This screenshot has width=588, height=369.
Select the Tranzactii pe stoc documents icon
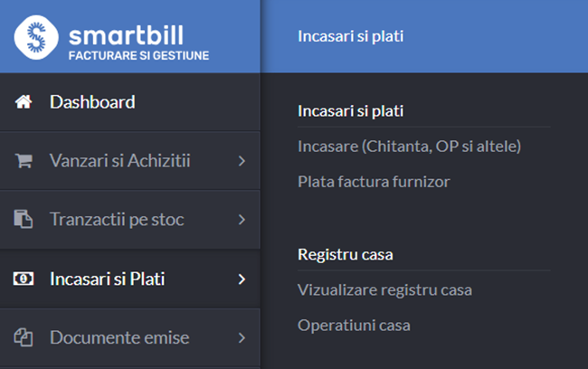pyautogui.click(x=24, y=219)
